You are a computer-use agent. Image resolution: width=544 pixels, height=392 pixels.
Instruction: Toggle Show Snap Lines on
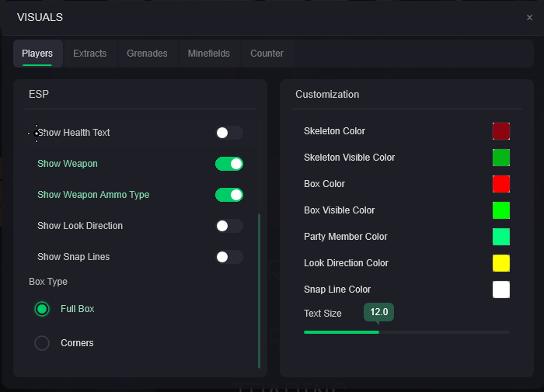click(x=229, y=257)
